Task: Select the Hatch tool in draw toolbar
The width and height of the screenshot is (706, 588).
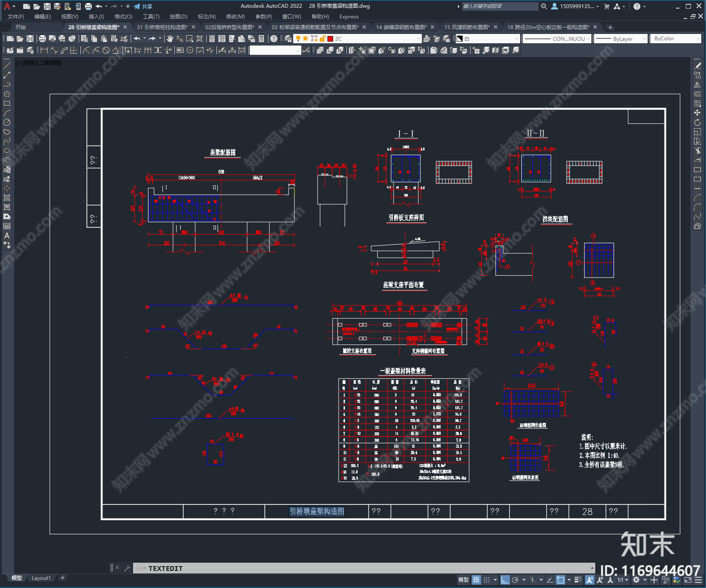Action: pos(7,198)
